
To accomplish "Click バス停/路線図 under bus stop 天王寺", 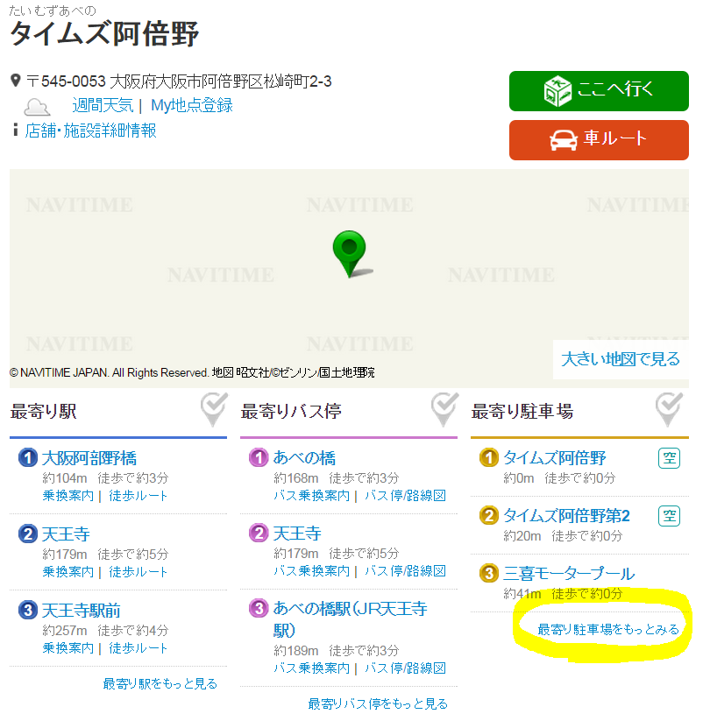I will point(405,570).
